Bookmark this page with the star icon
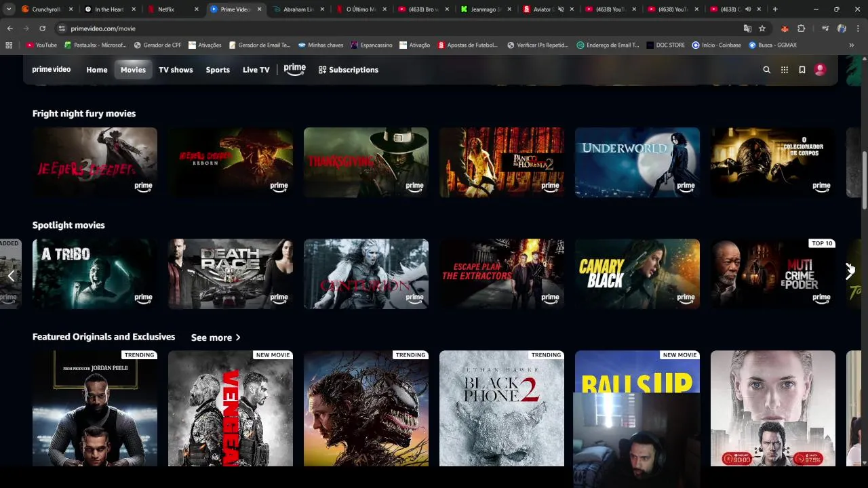Viewport: 868px width, 488px height. [x=762, y=28]
